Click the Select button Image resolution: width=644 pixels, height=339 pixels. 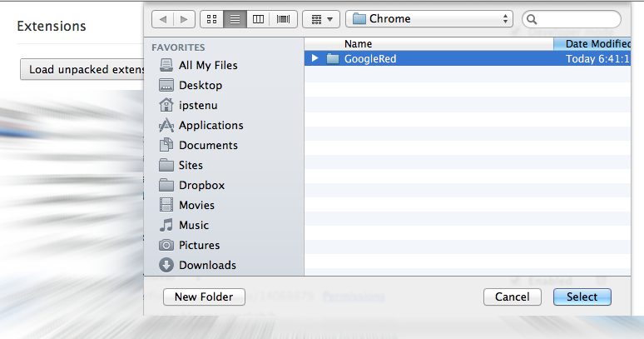tap(582, 297)
